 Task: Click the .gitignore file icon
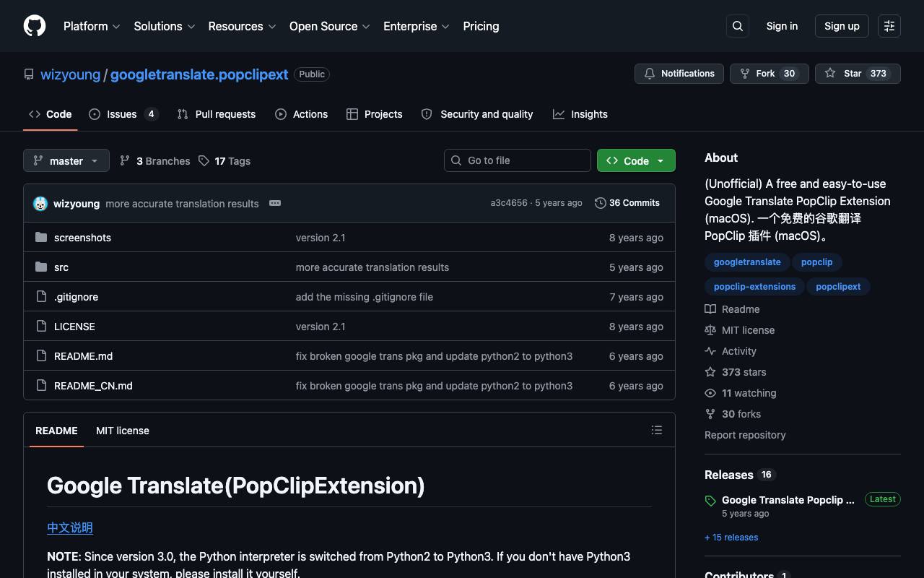[41, 297]
